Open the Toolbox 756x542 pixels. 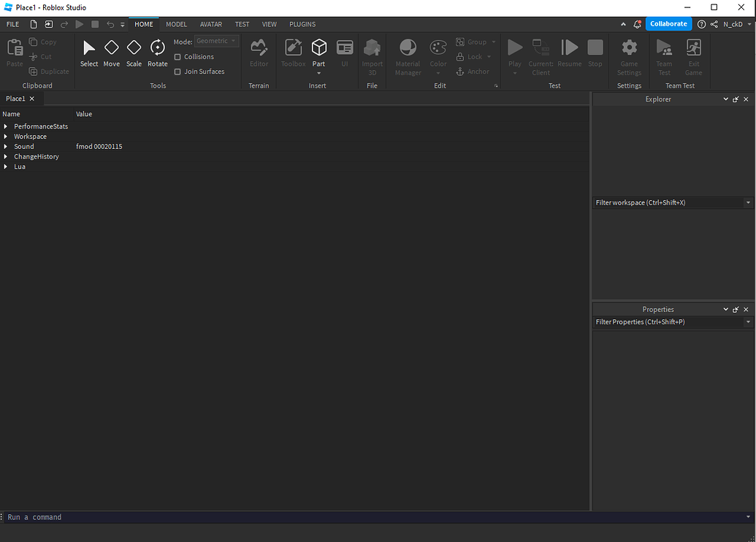point(293,53)
